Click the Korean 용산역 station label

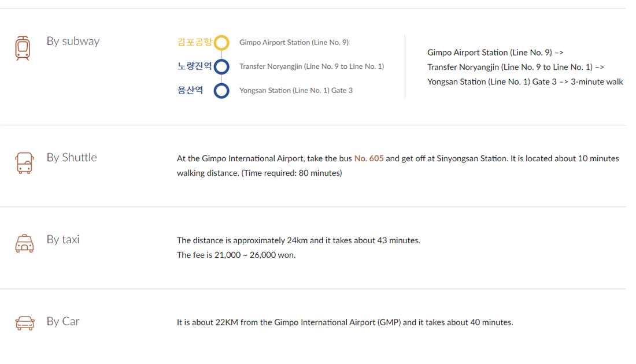pos(190,91)
